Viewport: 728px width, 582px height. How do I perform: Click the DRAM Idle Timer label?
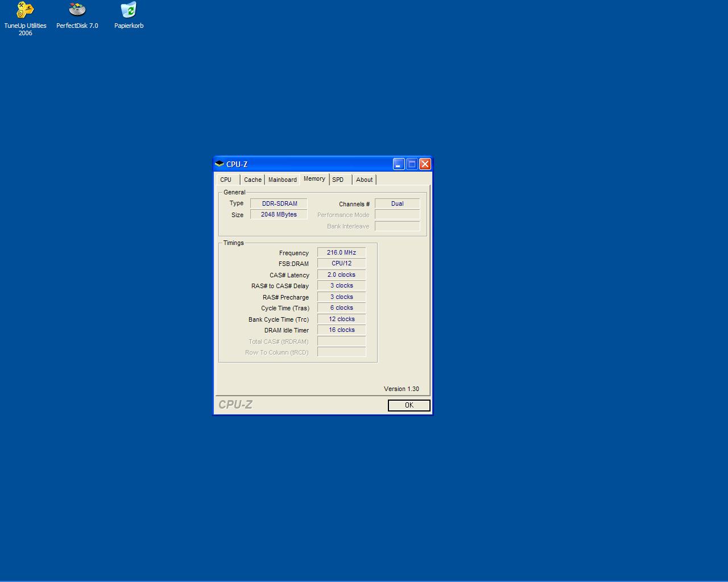[x=287, y=330]
